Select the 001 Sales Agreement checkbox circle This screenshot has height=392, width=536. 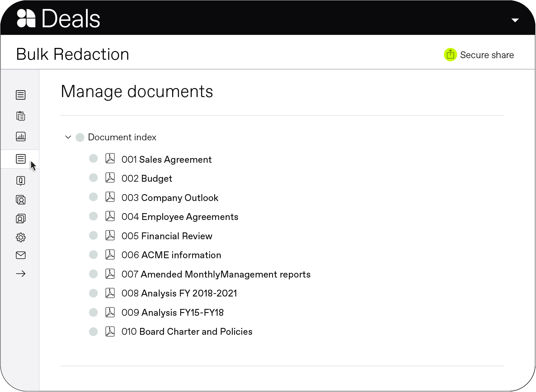click(x=93, y=159)
